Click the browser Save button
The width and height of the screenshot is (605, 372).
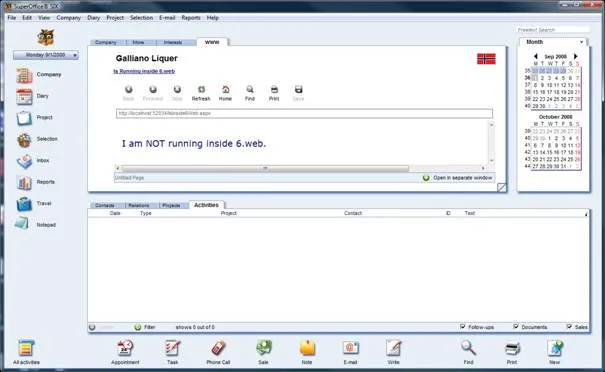[x=298, y=93]
